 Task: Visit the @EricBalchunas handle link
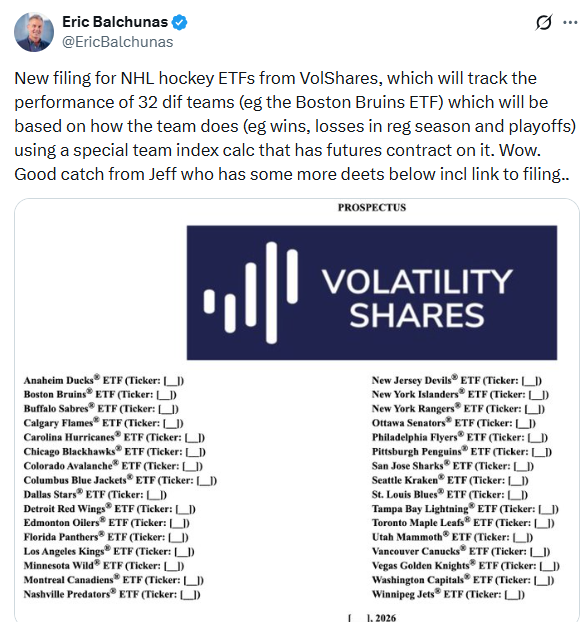118,42
